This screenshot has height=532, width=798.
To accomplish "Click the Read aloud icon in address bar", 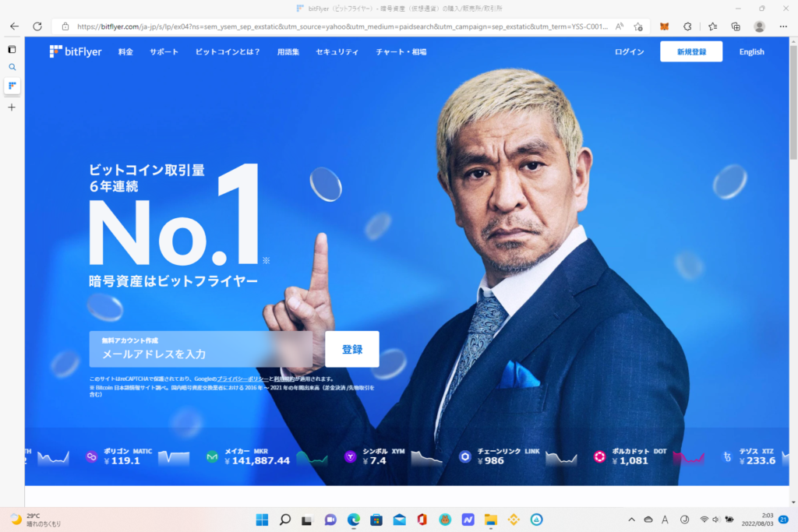I will point(620,26).
